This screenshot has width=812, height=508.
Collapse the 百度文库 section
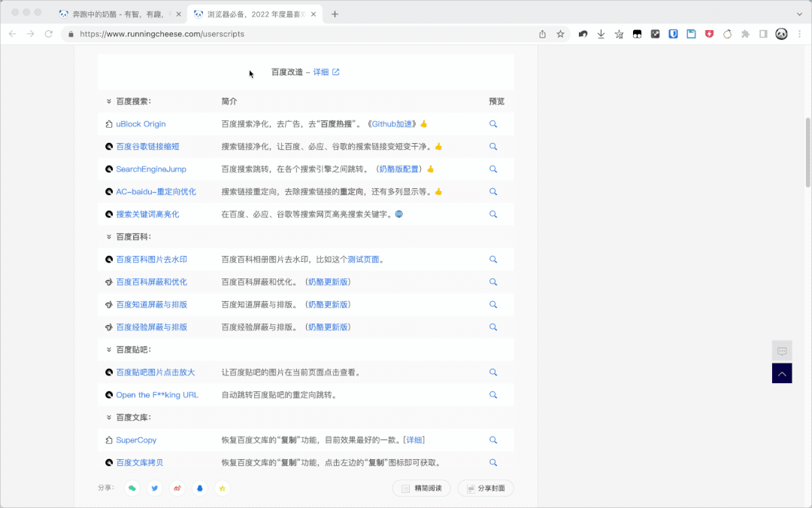pos(109,417)
